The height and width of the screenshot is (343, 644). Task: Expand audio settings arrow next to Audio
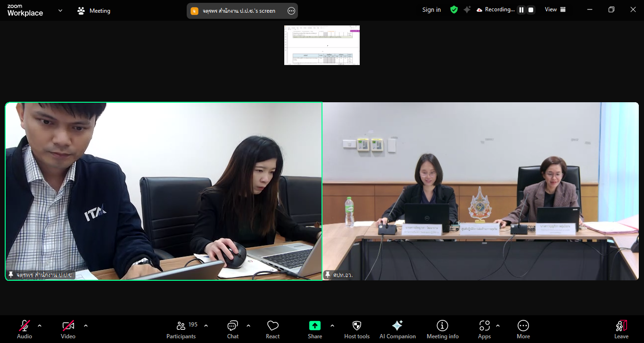click(x=40, y=326)
